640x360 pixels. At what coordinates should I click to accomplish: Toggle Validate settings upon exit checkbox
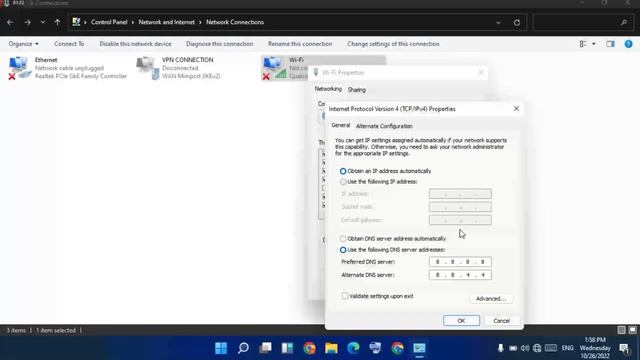[x=345, y=296]
